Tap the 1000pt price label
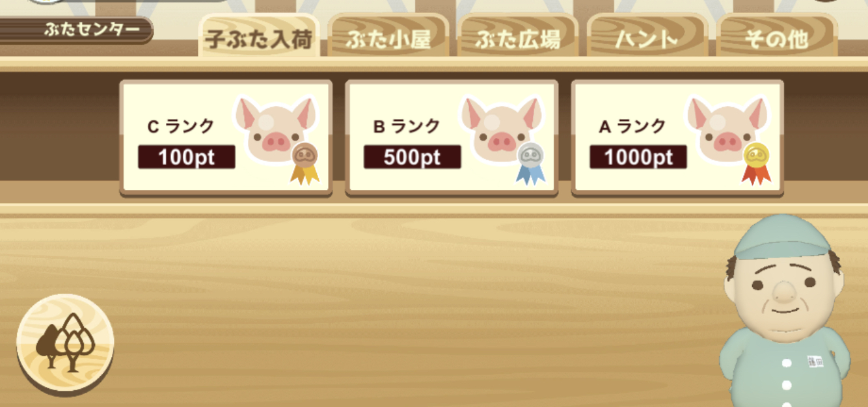 (638, 157)
